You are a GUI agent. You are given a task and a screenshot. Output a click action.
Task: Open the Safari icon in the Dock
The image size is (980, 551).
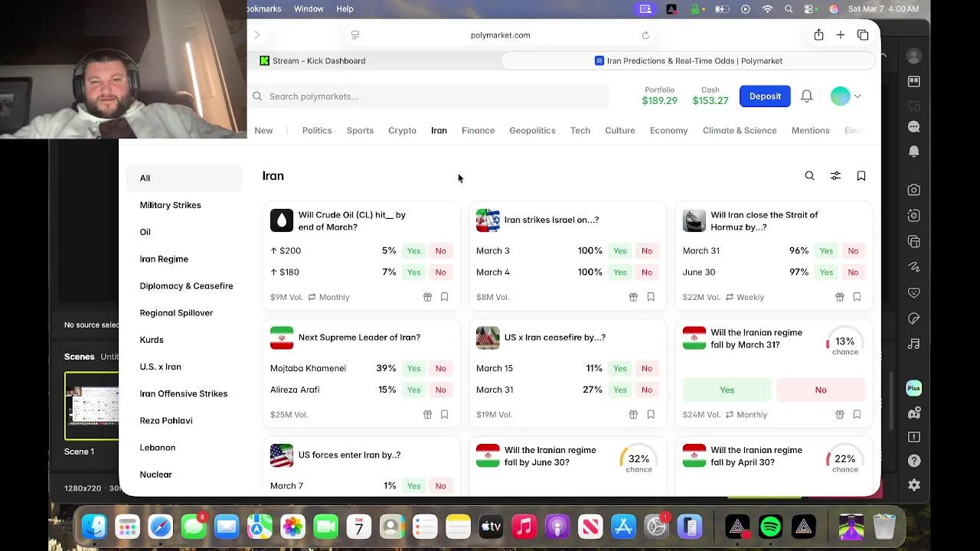[161, 527]
